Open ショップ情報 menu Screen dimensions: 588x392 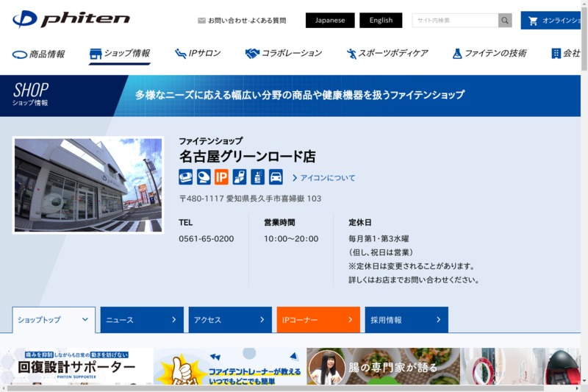(x=120, y=54)
